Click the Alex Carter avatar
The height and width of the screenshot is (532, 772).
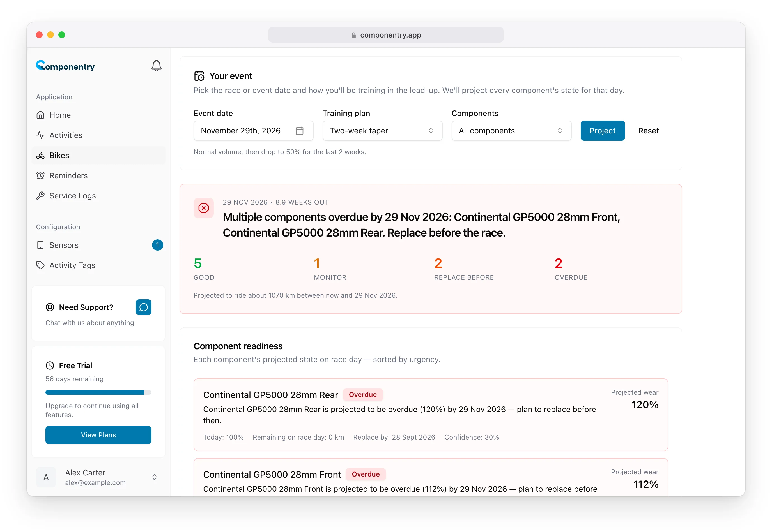click(46, 477)
